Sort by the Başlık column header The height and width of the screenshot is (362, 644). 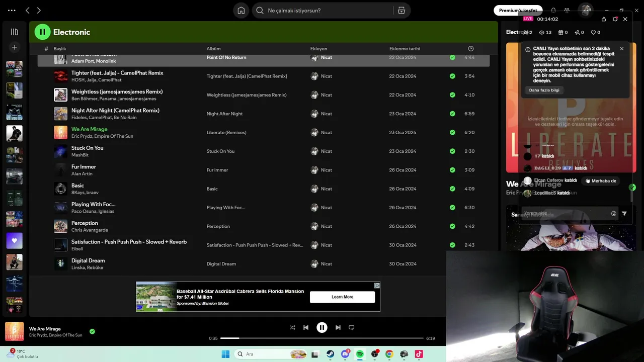[x=60, y=49]
